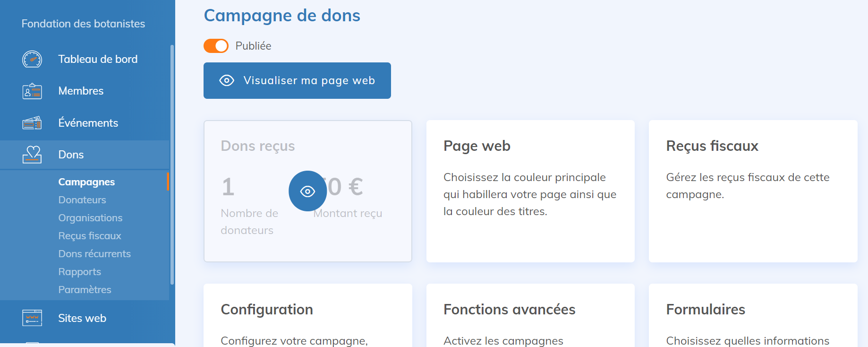Toggle the Publiée switch off

coord(216,46)
